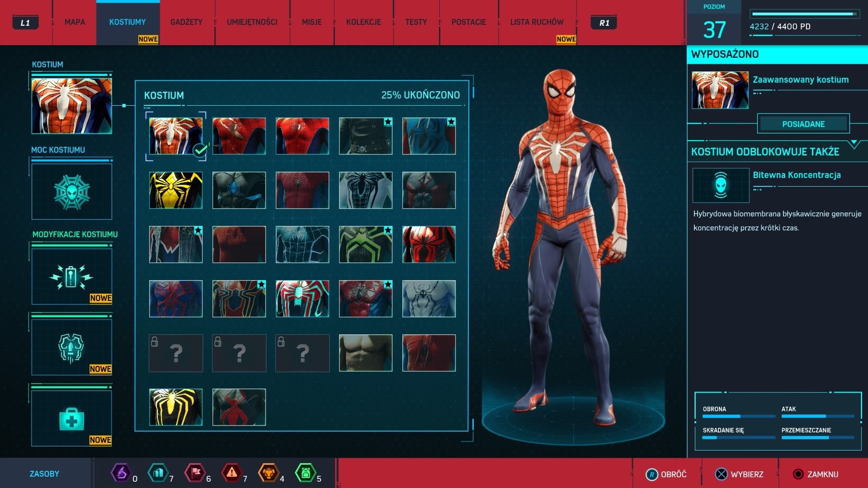This screenshot has width=868, height=488.
Task: Select the gold-trimmed Iron Spider suit
Action: (239, 299)
